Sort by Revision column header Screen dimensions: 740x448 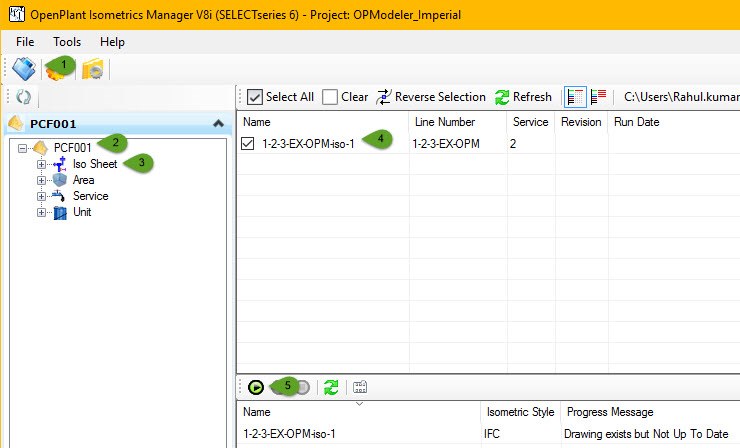581,122
